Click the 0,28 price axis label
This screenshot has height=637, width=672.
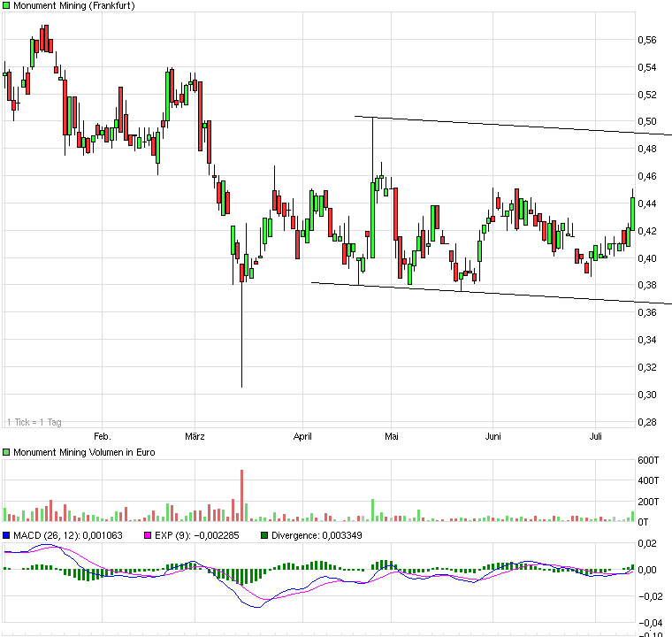click(x=647, y=422)
